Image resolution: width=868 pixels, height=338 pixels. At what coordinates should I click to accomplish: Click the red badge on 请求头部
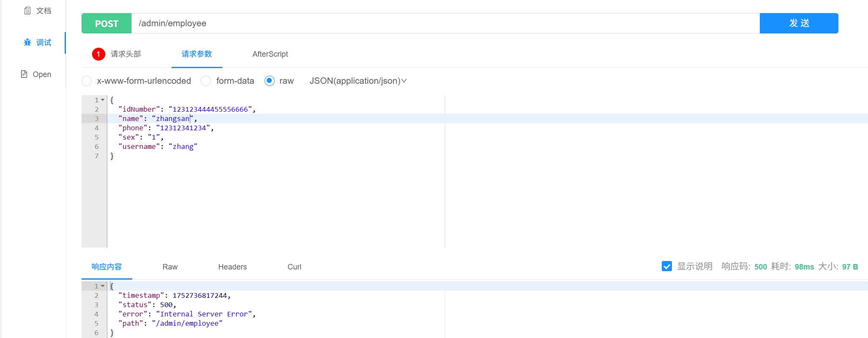point(98,54)
